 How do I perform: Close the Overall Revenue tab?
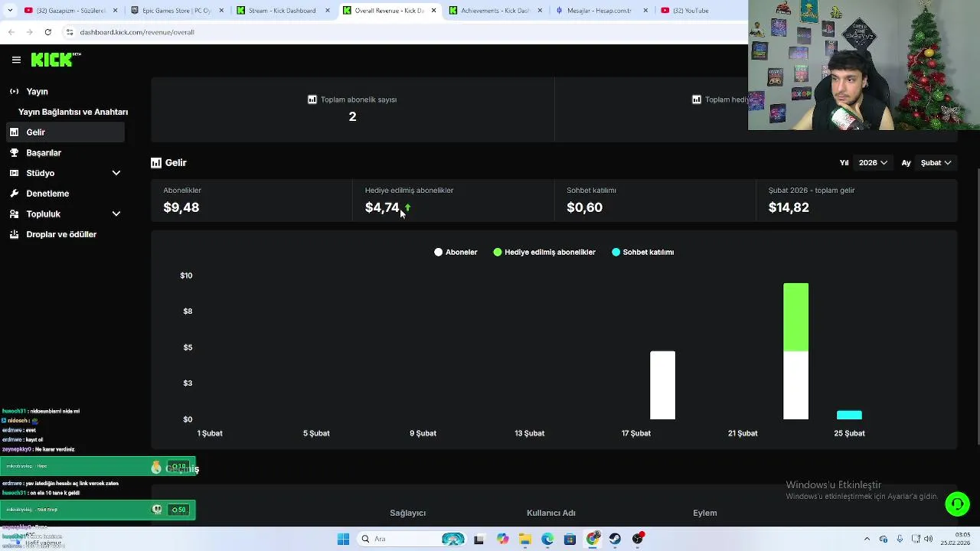(x=433, y=11)
